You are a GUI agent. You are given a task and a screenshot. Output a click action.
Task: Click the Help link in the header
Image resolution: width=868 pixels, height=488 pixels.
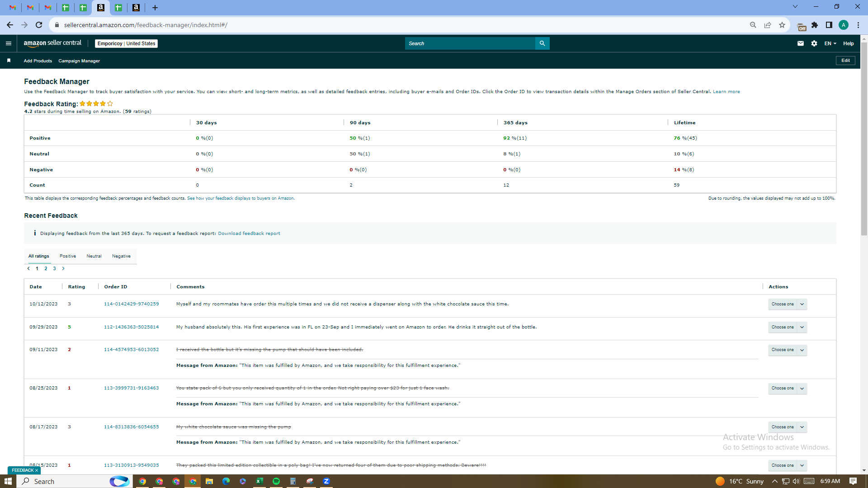pyautogui.click(x=849, y=43)
